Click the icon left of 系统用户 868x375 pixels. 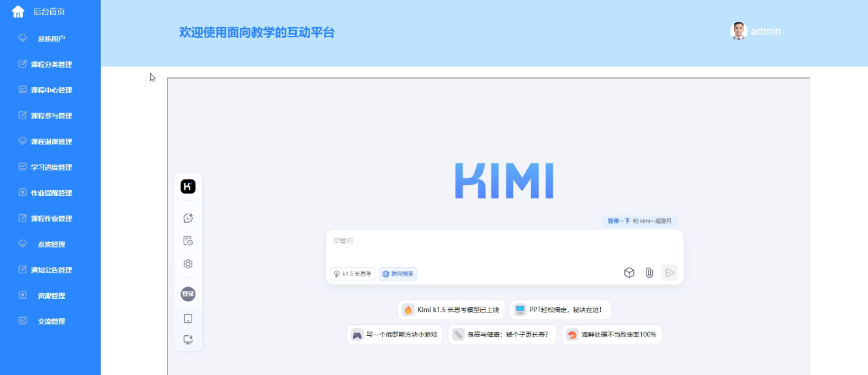click(x=22, y=38)
